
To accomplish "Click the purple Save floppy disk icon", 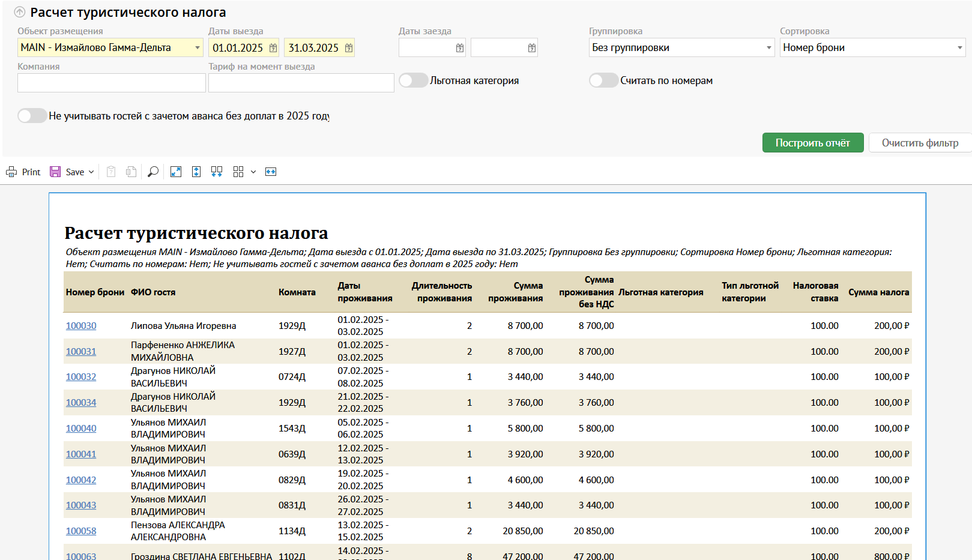I will (x=55, y=172).
